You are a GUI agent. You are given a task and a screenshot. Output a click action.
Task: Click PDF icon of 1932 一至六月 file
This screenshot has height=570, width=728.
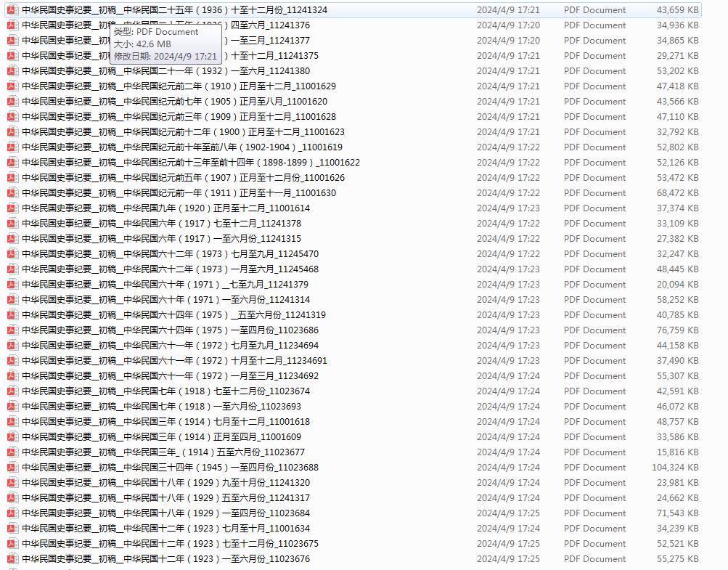(x=12, y=71)
